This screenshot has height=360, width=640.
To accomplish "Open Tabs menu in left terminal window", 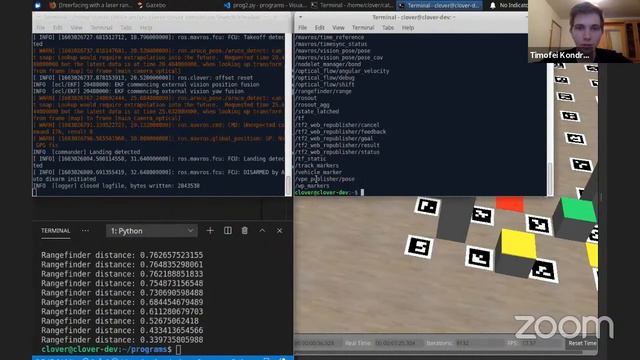I will 126,28.
